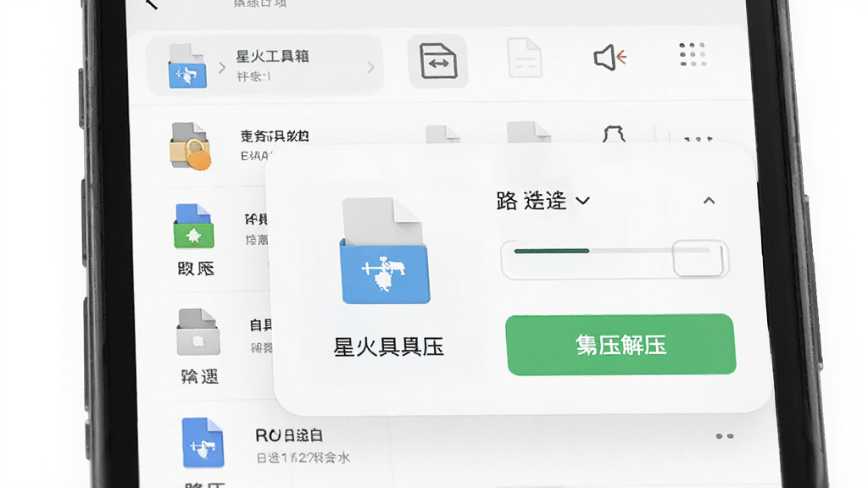Click the square slider handle in the popup
This screenshot has height=488, width=868.
click(698, 258)
